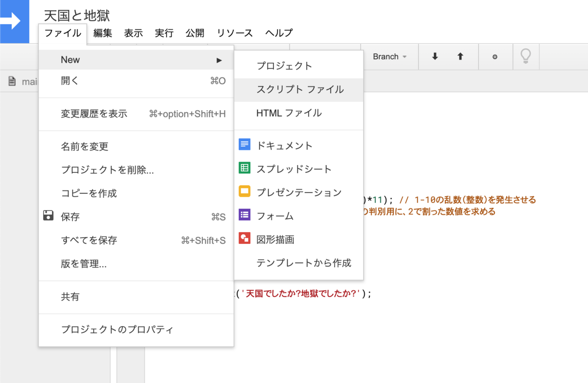Click comment text 2で割った数値を求める

451,212
